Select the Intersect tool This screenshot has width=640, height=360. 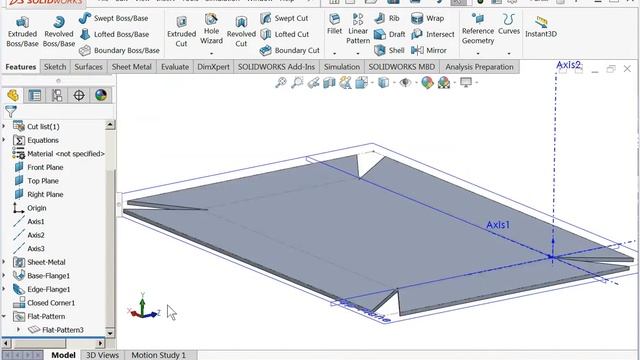tap(433, 34)
